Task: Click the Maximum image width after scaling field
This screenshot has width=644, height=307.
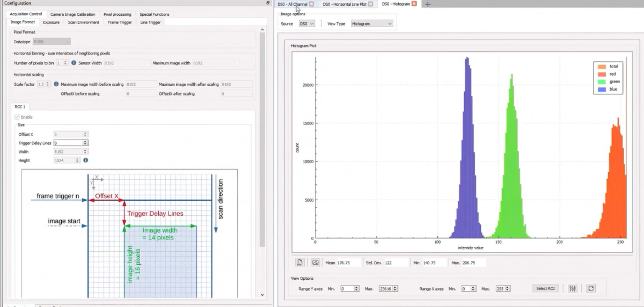Action: click(x=237, y=84)
